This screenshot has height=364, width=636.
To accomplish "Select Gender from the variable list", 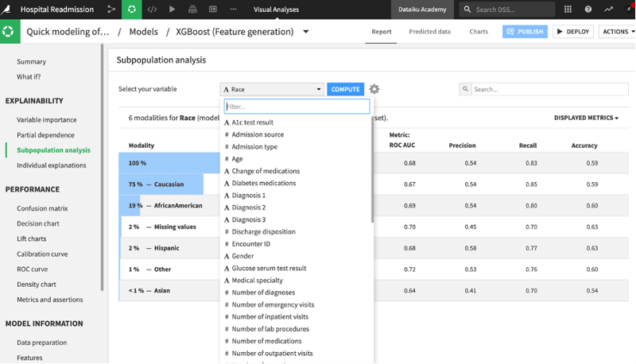I will click(x=242, y=256).
